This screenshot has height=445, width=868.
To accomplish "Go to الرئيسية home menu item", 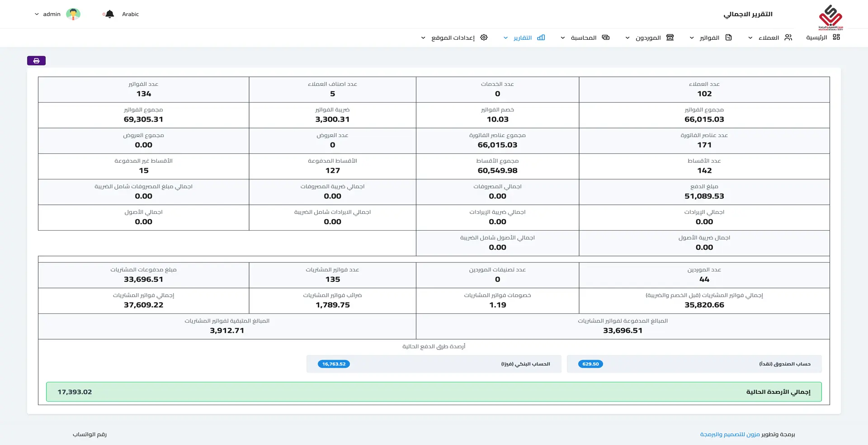I will [x=816, y=38].
